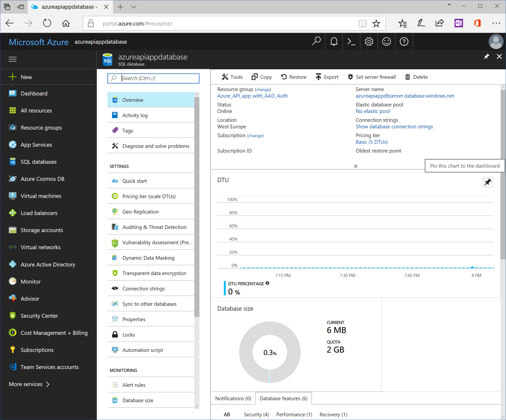This screenshot has width=506, height=420.
Task: Open portal settings gear icon
Action: pos(369,42)
